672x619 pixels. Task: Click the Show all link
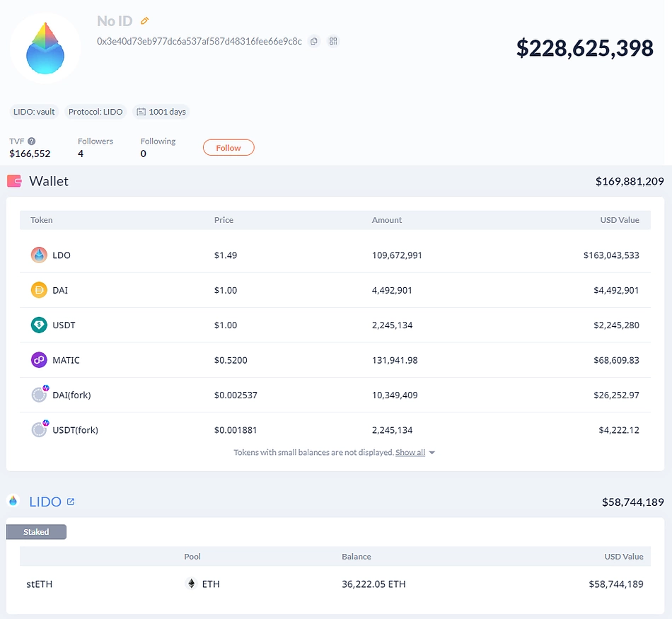410,452
